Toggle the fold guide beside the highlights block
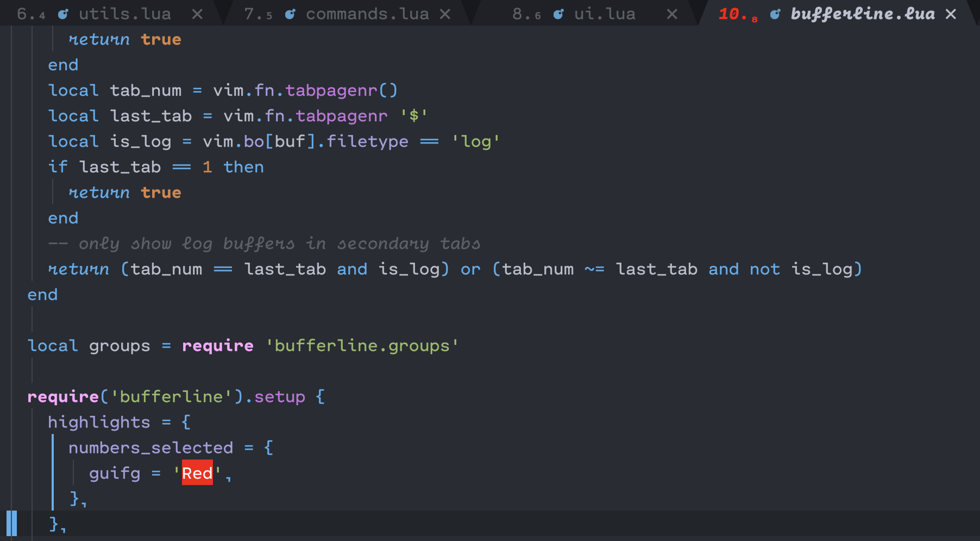The height and width of the screenshot is (541, 980). (x=53, y=473)
